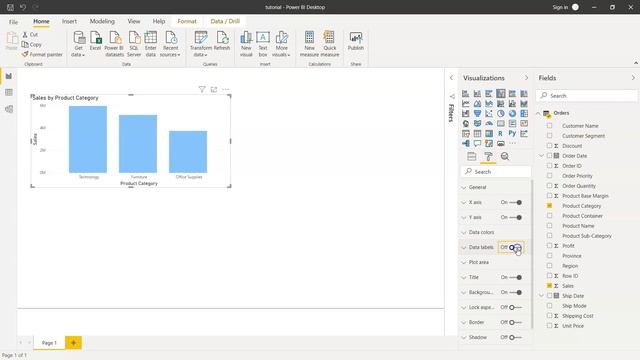Pick the line chart visualization icon
640x360 pixels.
tap(465, 104)
